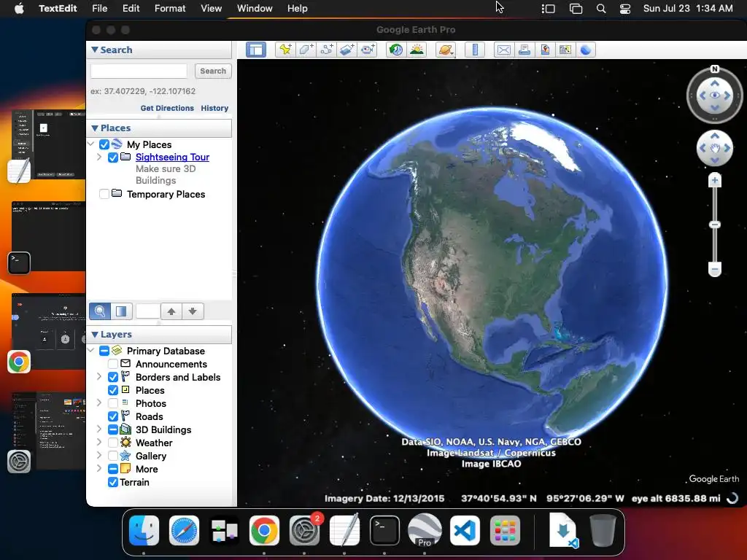This screenshot has height=560, width=747.
Task: Toggle the sidebar visibility button
Action: 256,50
